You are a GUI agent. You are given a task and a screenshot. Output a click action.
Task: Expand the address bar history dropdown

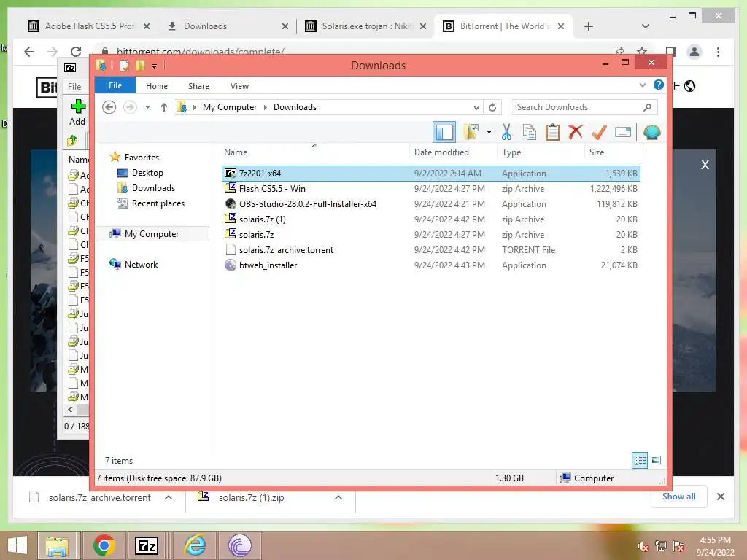click(476, 107)
